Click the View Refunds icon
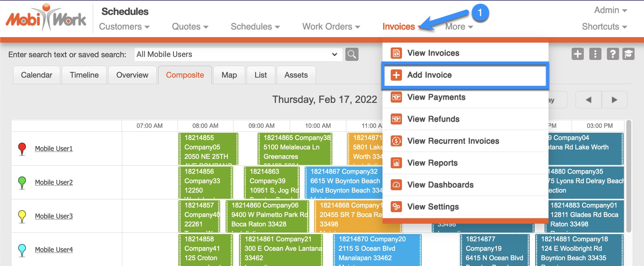644x266 pixels. pos(396,119)
